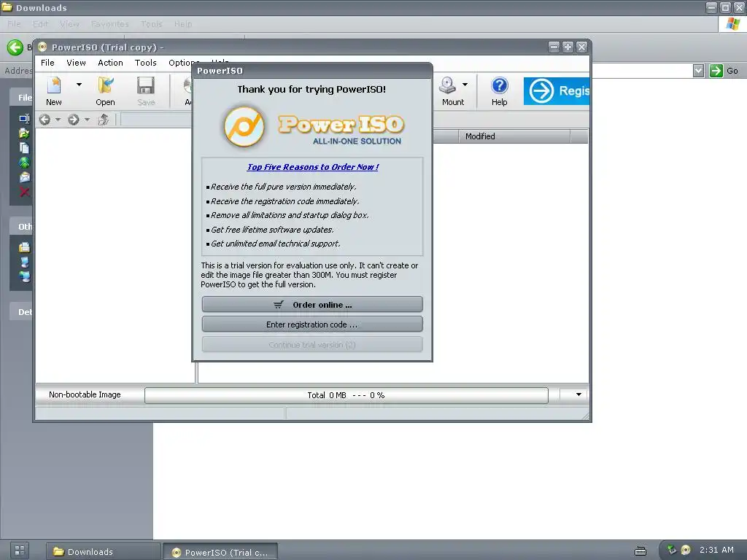Click the folder icon under Other Places
Image resolution: width=747 pixels, height=560 pixels.
24,247
